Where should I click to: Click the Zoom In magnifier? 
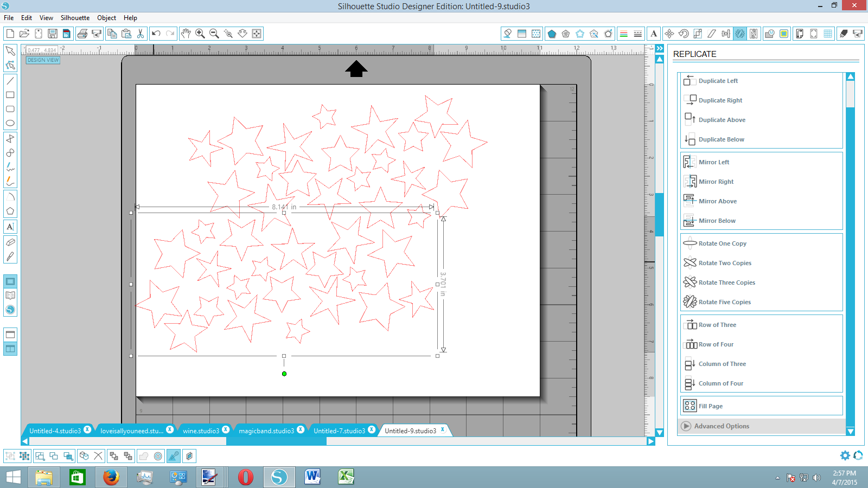point(200,34)
